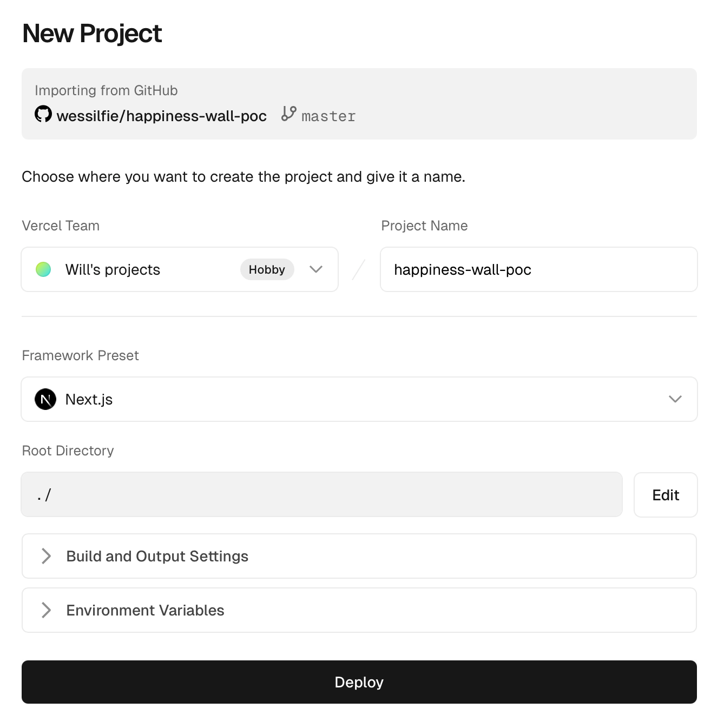Deploy the project
Image resolution: width=724 pixels, height=728 pixels.
(x=359, y=682)
